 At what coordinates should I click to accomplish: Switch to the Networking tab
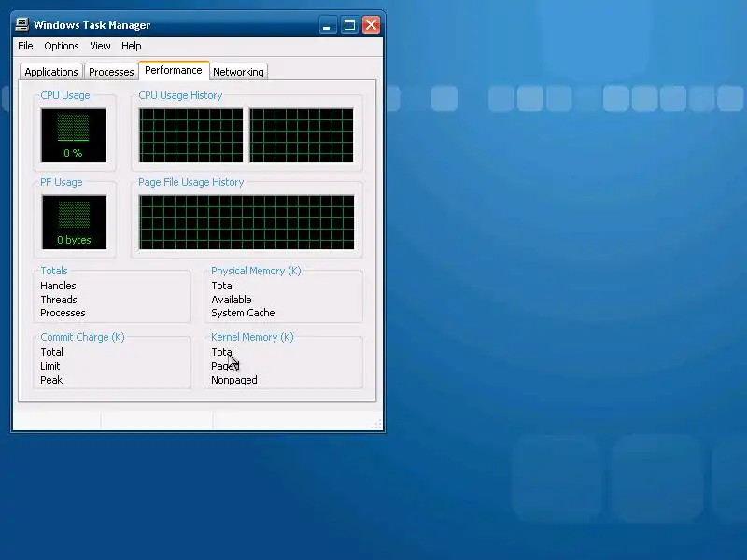[x=238, y=72]
